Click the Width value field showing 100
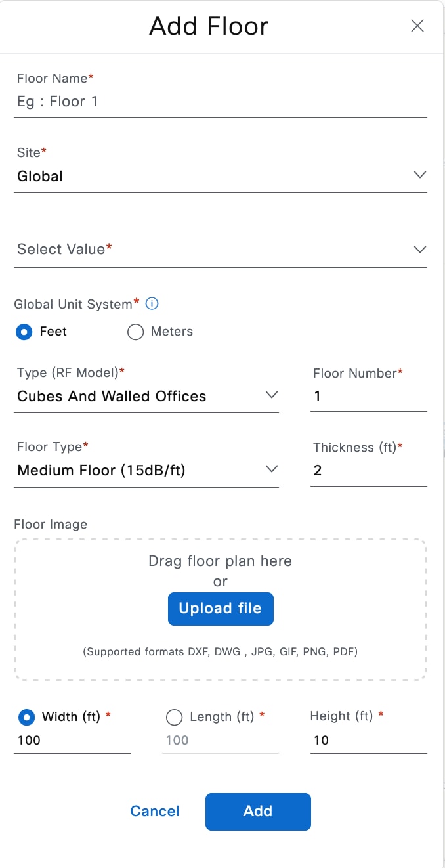The image size is (445, 868). click(72, 741)
